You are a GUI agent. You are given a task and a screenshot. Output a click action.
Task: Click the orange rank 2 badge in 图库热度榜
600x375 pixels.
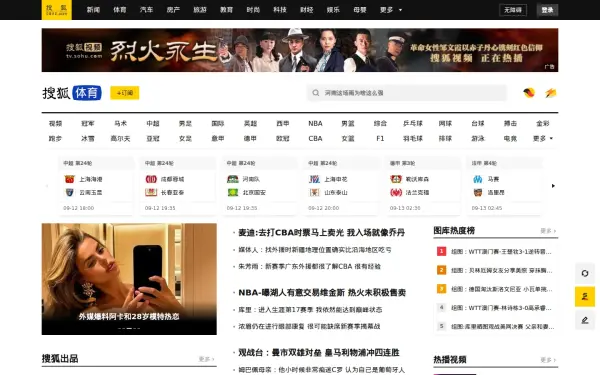441,270
